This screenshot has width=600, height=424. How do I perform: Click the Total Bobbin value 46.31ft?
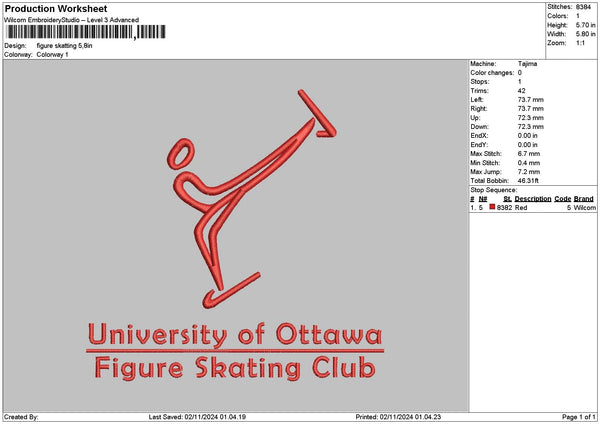coord(528,181)
